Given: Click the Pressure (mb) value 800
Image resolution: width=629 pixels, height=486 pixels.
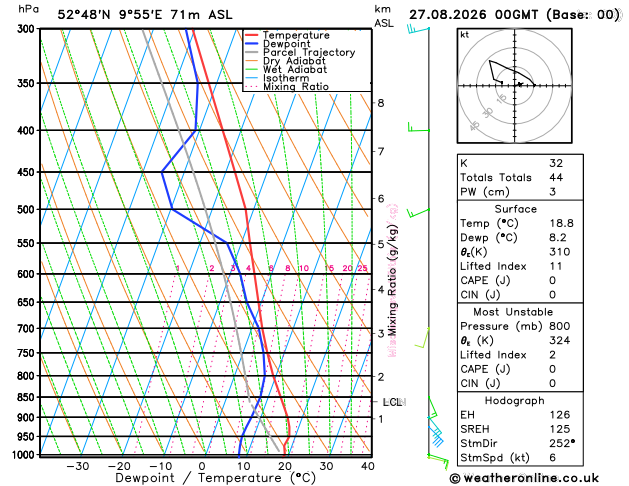Looking at the screenshot, I should coord(560,326).
